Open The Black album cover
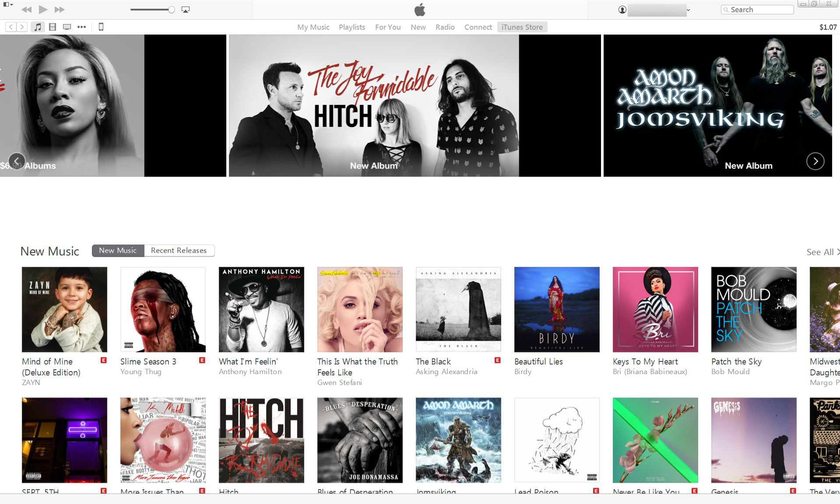 click(x=458, y=309)
